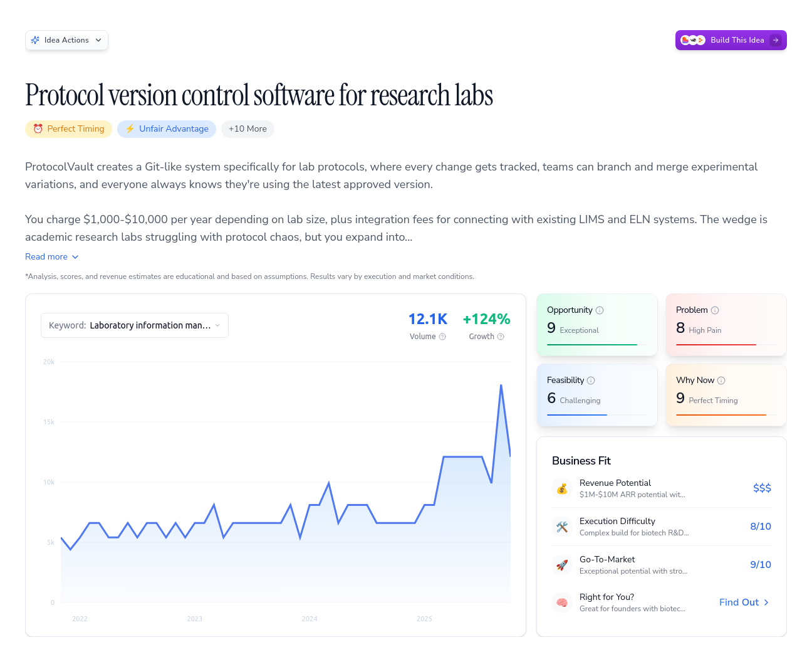Open the Keyword selector dropdown
812x662 pixels.
[x=135, y=325]
